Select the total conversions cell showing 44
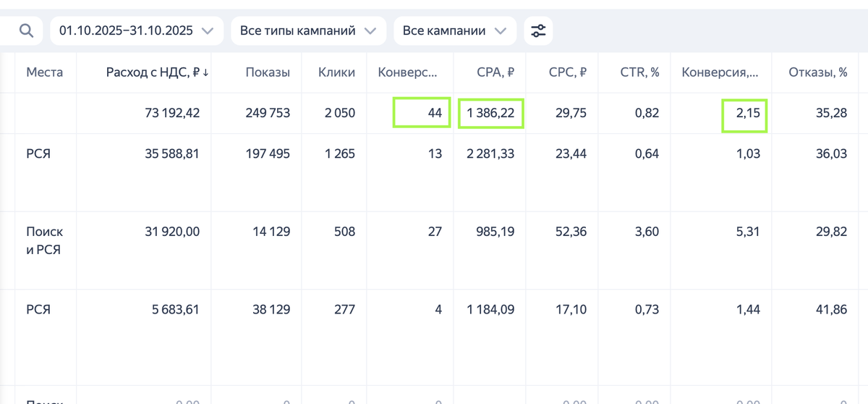 [x=422, y=113]
